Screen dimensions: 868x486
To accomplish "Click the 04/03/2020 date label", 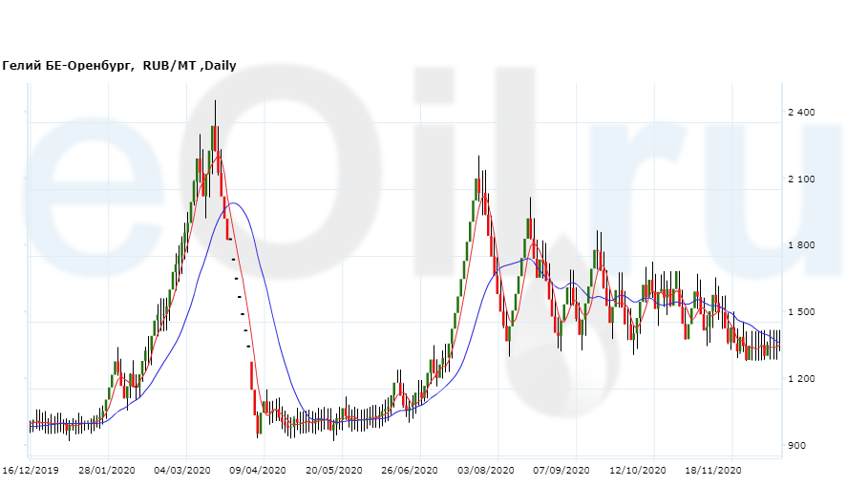I will (182, 471).
